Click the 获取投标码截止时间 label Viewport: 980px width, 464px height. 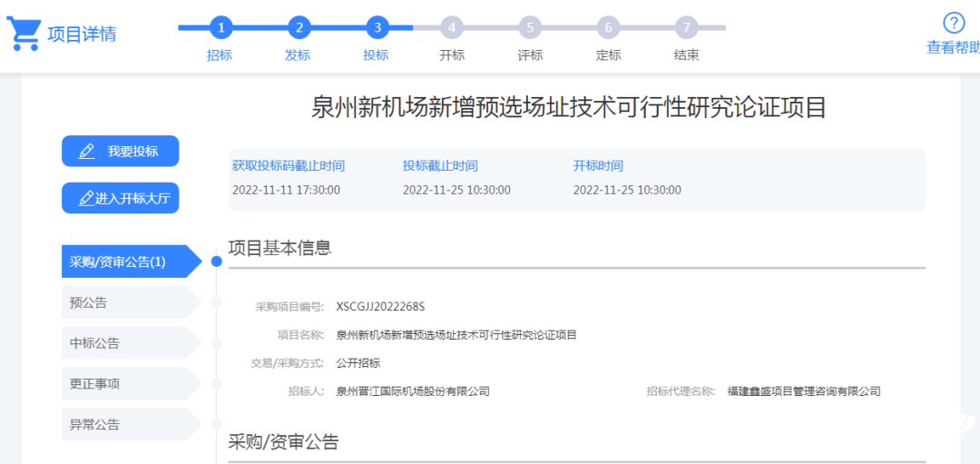click(289, 165)
